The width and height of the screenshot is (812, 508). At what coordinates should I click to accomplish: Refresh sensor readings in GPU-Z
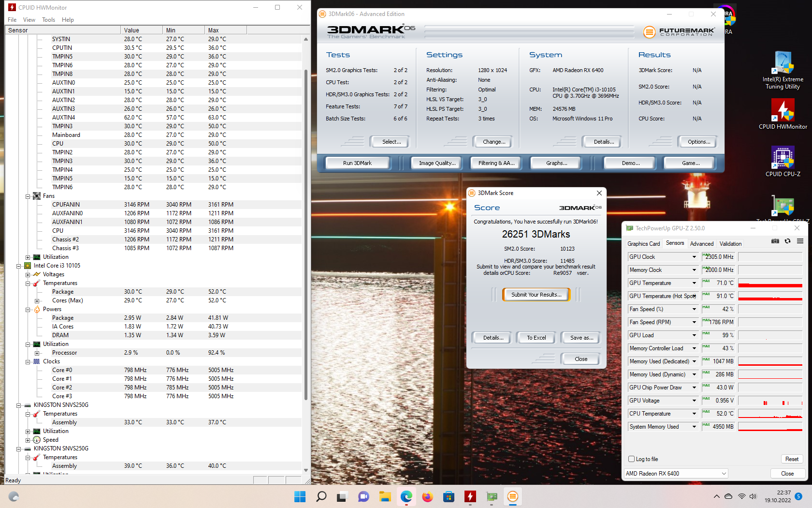point(787,240)
